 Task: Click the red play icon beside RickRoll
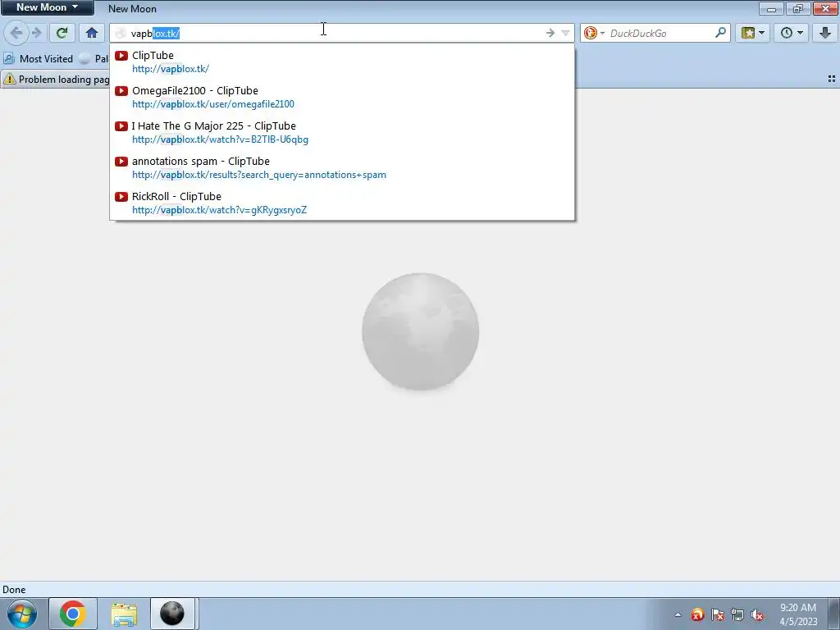click(121, 197)
